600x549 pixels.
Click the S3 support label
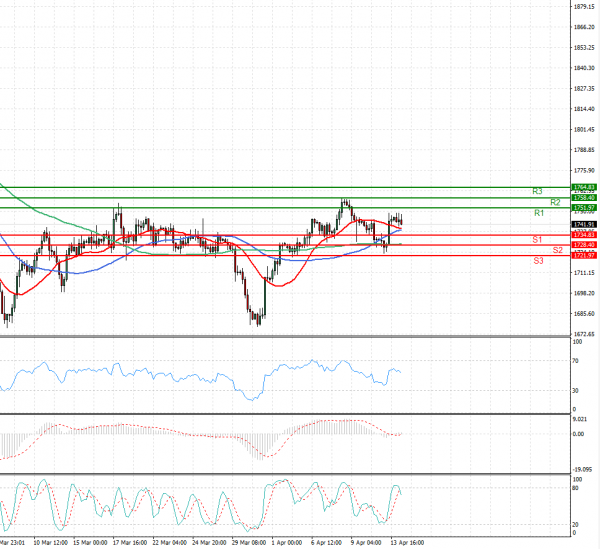click(x=538, y=261)
